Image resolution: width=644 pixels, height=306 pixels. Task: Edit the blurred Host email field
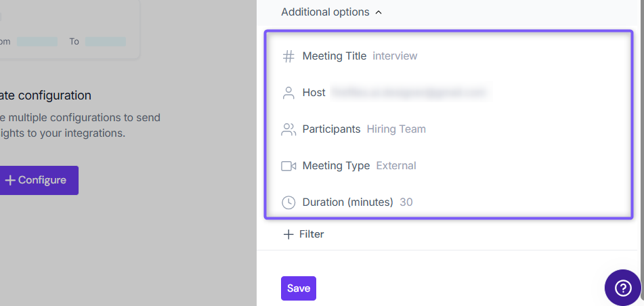(410, 93)
